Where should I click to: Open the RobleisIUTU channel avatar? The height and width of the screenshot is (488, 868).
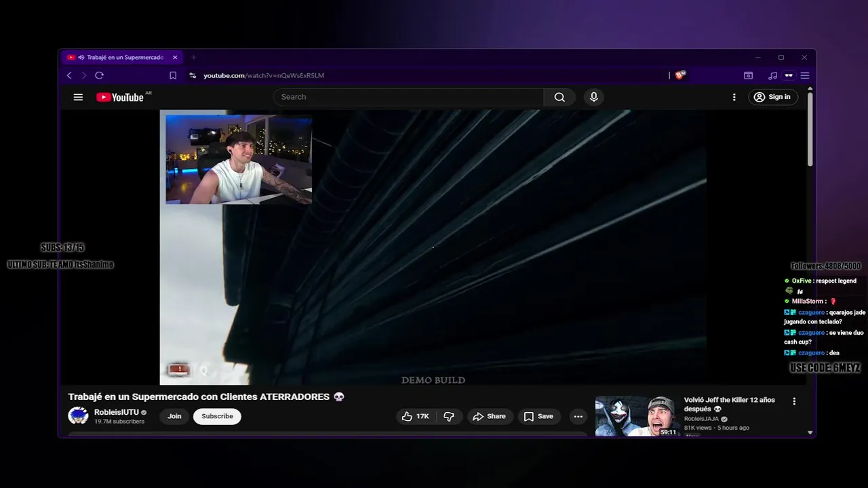78,415
